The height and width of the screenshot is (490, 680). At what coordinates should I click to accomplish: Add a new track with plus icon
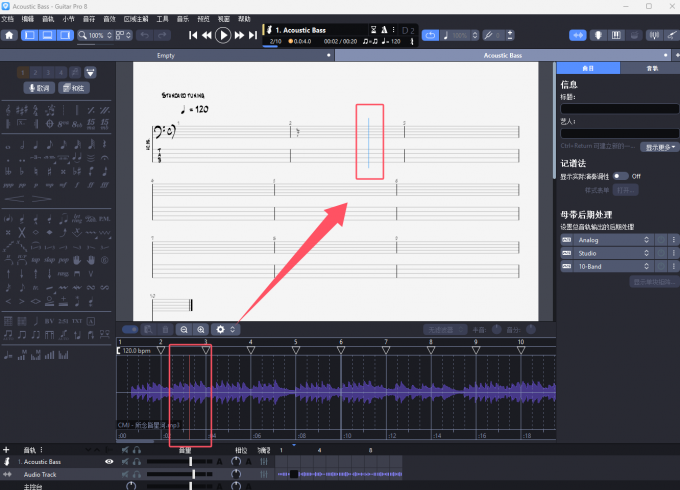tap(6, 450)
